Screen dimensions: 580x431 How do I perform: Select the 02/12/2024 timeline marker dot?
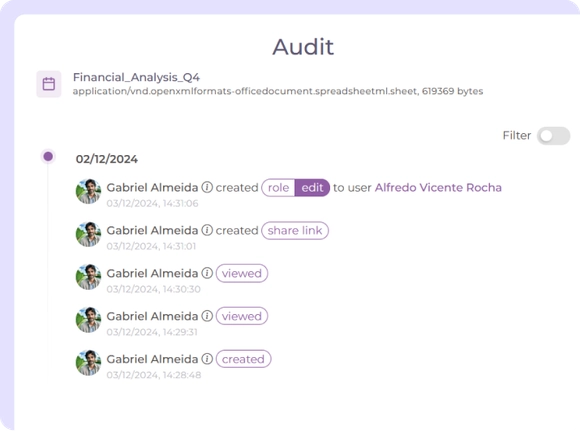pyautogui.click(x=48, y=156)
